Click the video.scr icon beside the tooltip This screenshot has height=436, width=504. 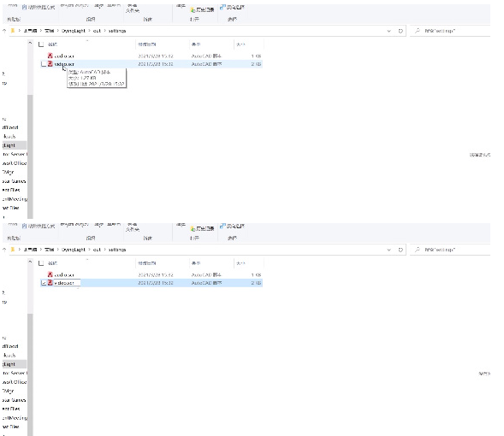tap(50, 64)
